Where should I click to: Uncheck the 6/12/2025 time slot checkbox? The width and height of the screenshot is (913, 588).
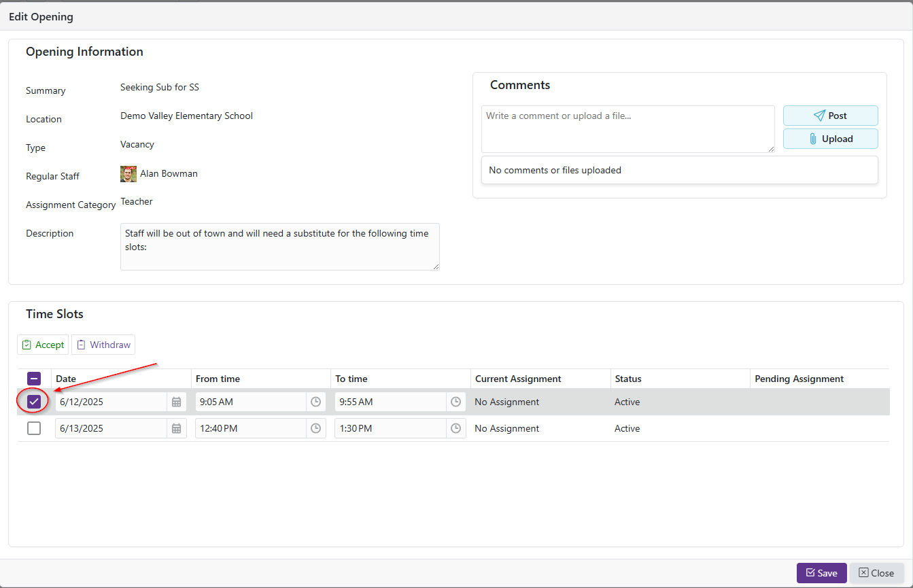[x=34, y=402]
